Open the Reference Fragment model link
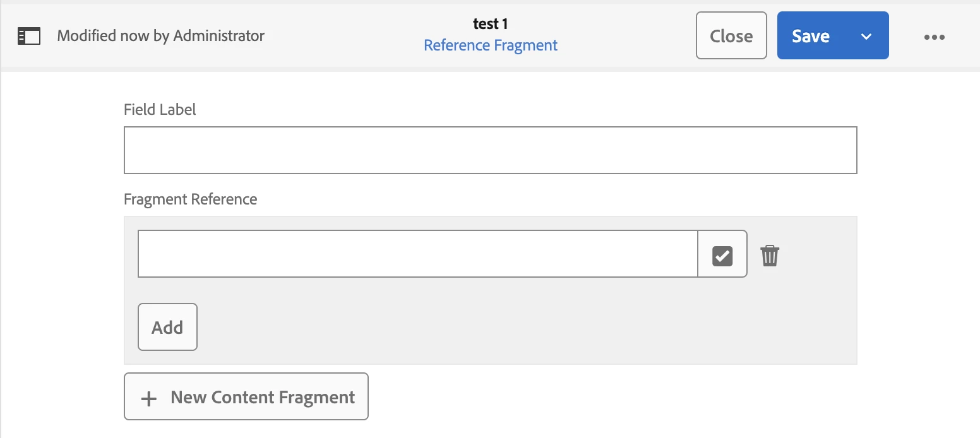The height and width of the screenshot is (438, 980). [491, 45]
